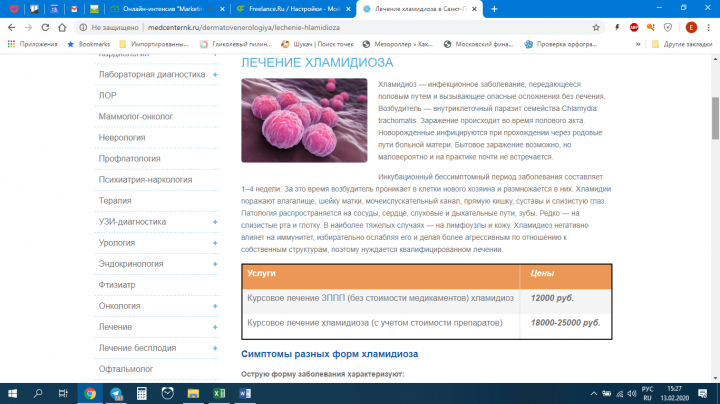Open the Проверка орфографии bookmark

coord(561,44)
